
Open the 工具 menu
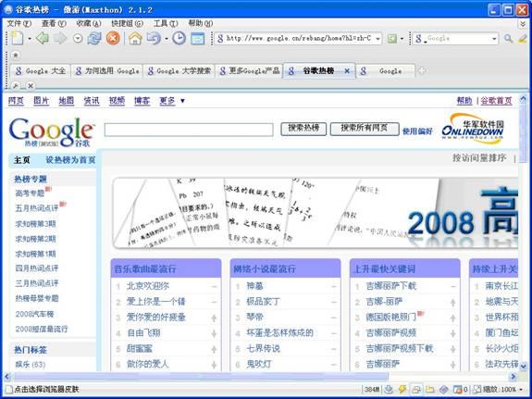point(166,23)
